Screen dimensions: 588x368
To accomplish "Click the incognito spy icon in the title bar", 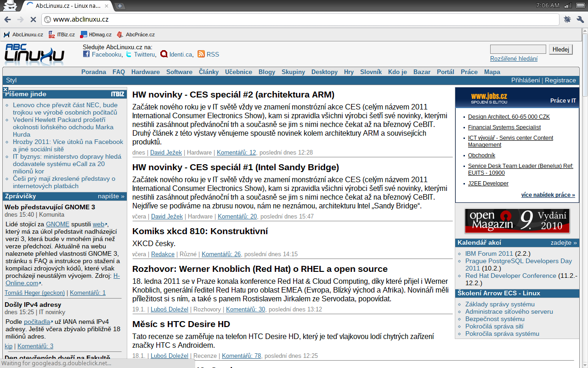I will pos(10,6).
